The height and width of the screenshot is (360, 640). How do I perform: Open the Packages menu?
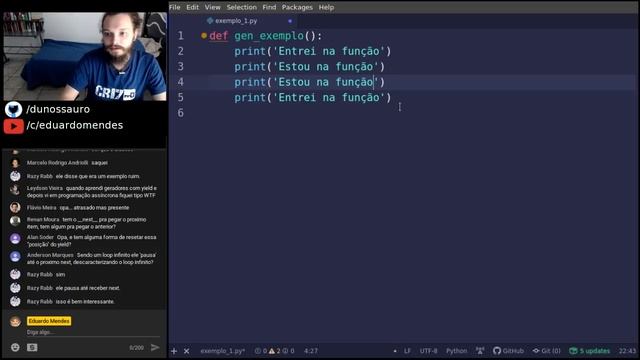(297, 7)
